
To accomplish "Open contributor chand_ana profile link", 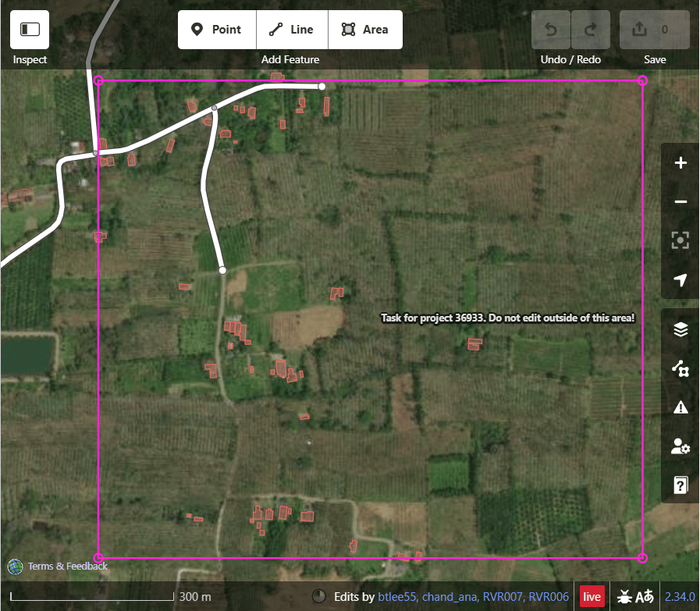I will pos(449,597).
